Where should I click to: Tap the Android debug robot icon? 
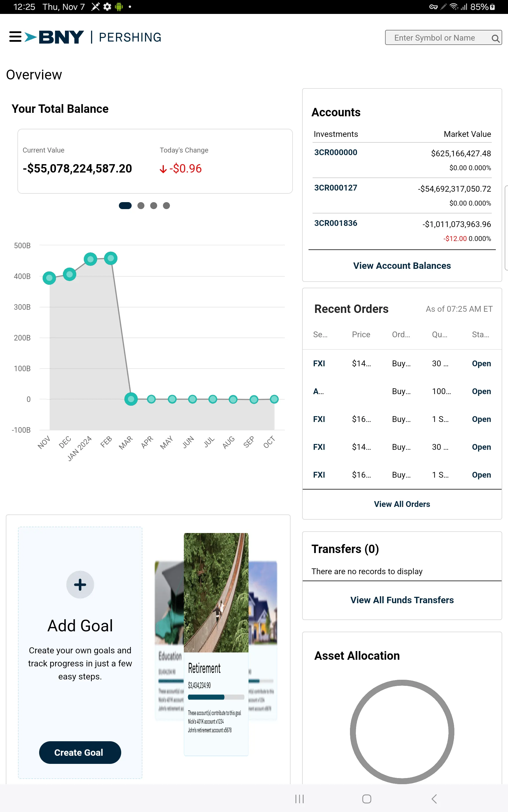coord(119,7)
